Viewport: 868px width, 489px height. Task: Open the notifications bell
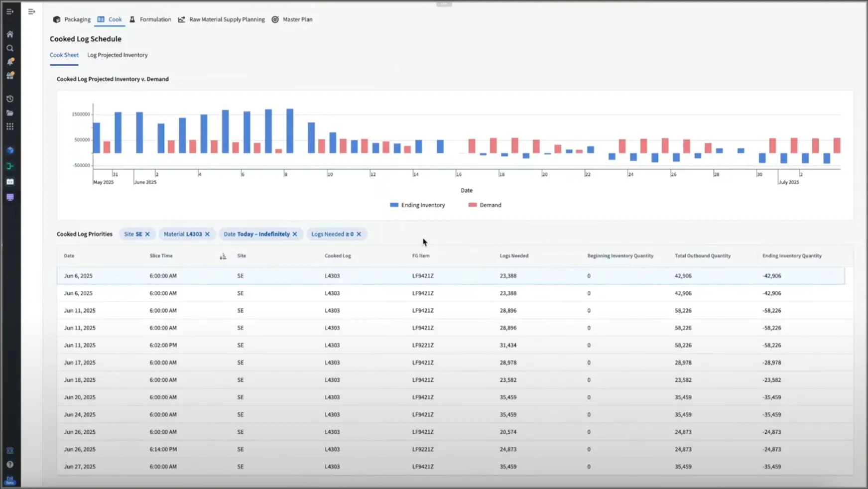pos(9,62)
